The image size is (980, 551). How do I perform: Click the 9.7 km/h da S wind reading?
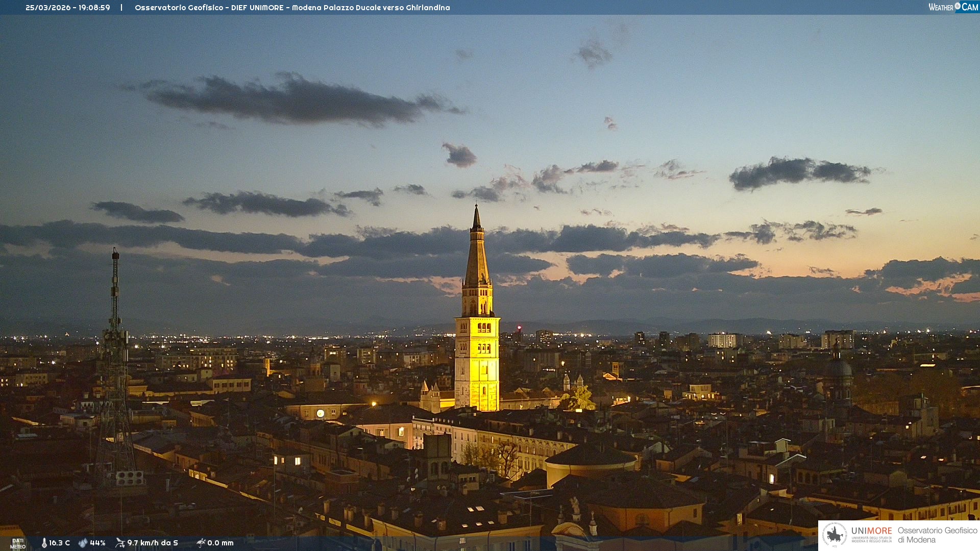pos(153,543)
